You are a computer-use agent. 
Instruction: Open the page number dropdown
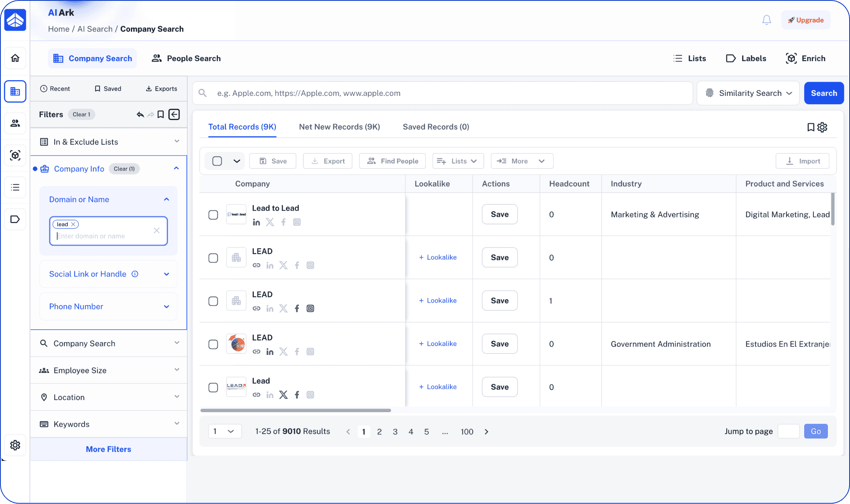[225, 431]
